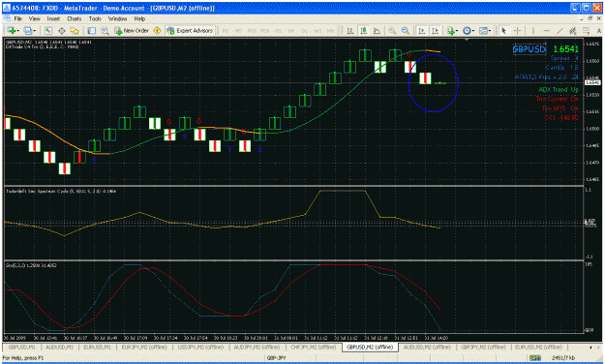The image size is (605, 364).
Task: Open the Templates icon
Action: click(483, 30)
